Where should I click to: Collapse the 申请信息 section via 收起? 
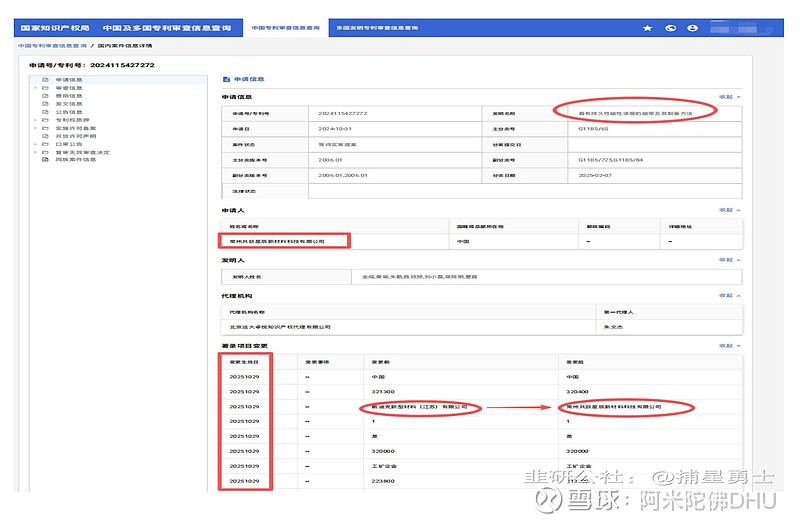tap(730, 97)
